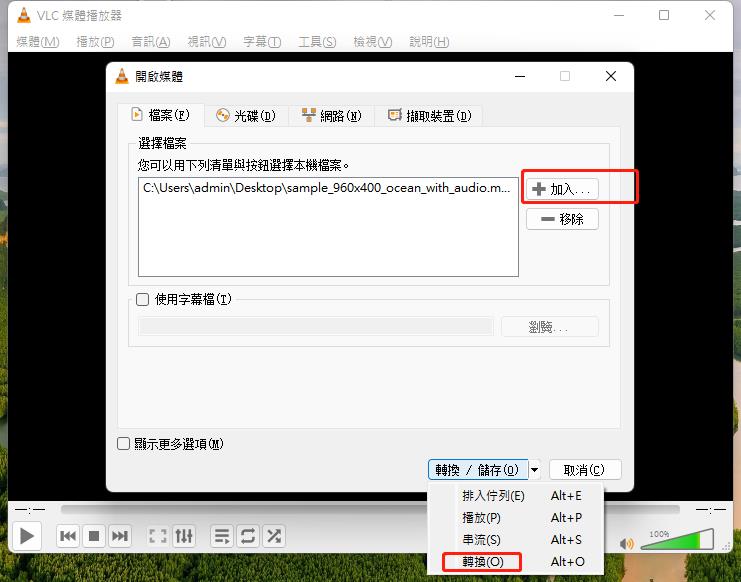Viewport: 741px width, 582px height.
Task: Select the sample_960x400_ocean file path entry
Action: [327, 188]
